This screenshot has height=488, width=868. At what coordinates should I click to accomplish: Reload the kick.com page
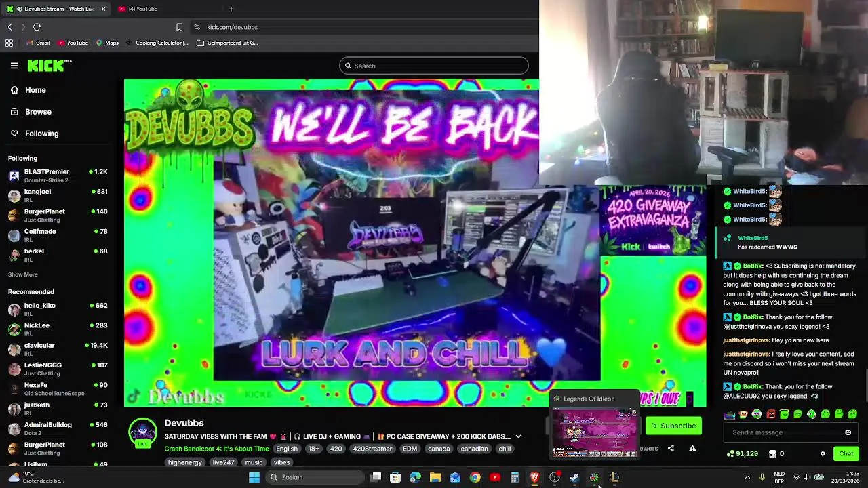[x=37, y=27]
